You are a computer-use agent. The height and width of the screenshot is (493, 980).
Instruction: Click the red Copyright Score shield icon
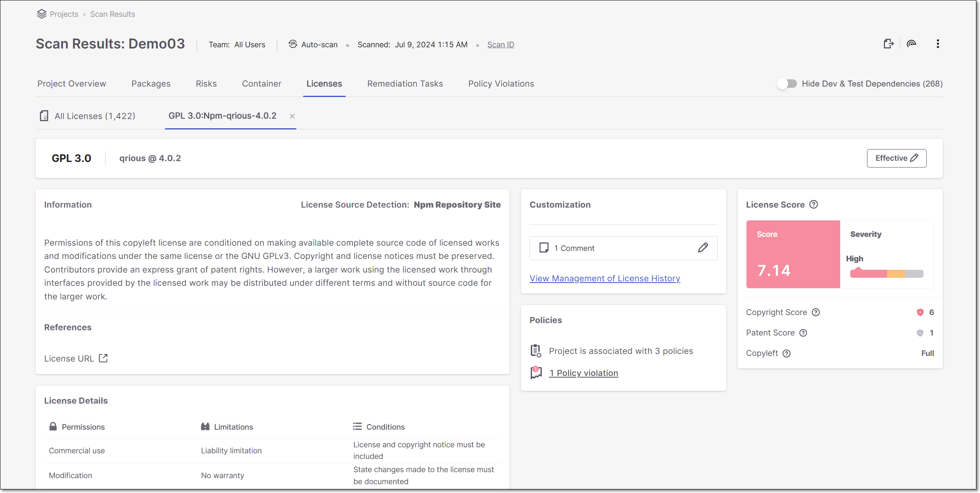pyautogui.click(x=920, y=312)
